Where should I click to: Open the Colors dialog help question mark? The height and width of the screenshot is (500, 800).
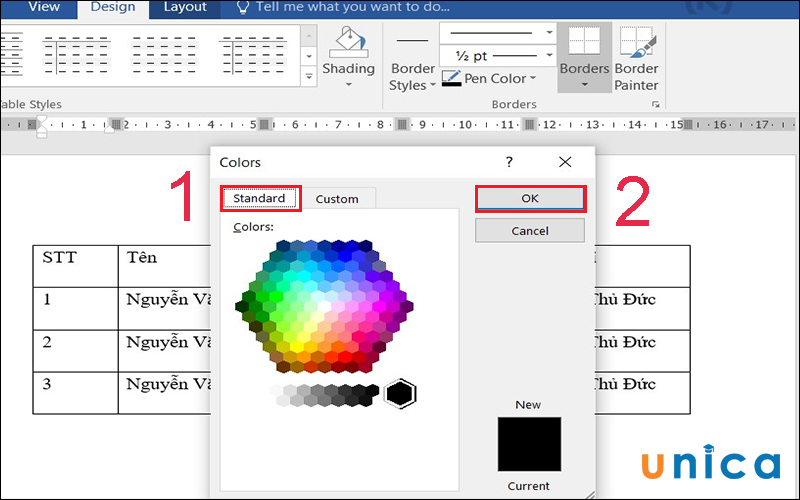[x=509, y=162]
